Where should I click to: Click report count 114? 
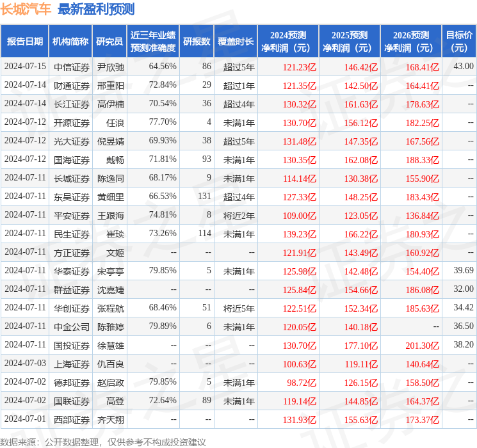pos(204,233)
